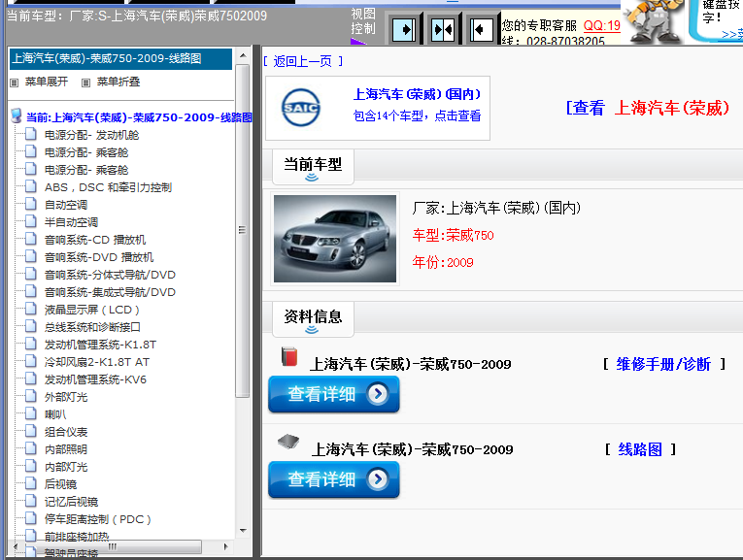Open 发动机管理系统-KV6 diagram
This screenshot has height=560, width=743.
96,379
